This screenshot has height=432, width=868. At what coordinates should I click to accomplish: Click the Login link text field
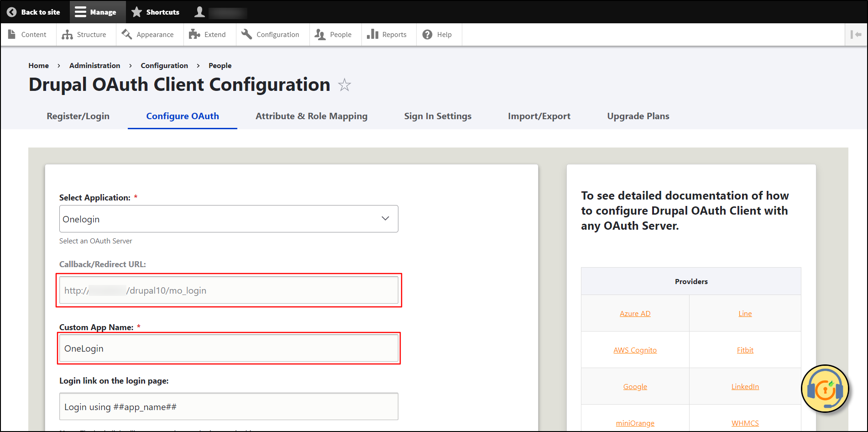click(x=228, y=406)
